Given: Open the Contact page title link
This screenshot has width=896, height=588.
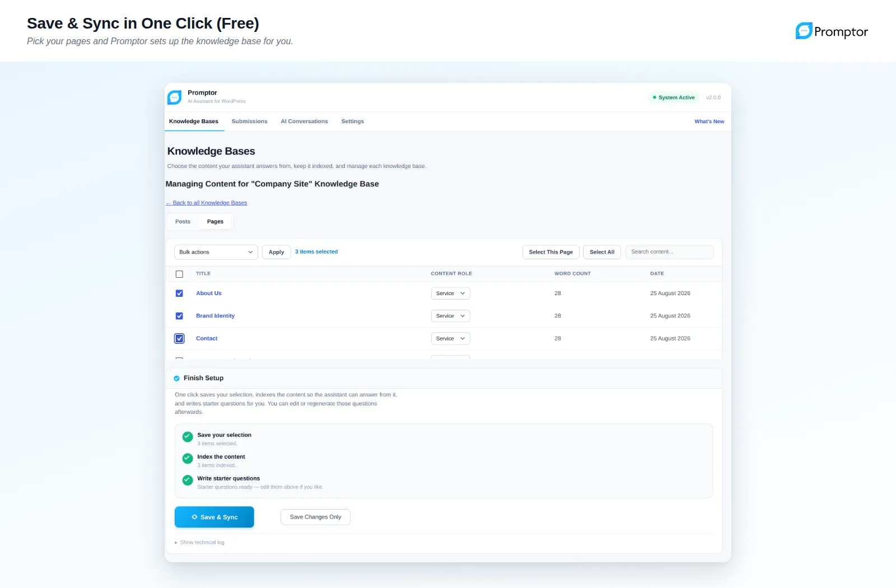Looking at the screenshot, I should tap(207, 338).
